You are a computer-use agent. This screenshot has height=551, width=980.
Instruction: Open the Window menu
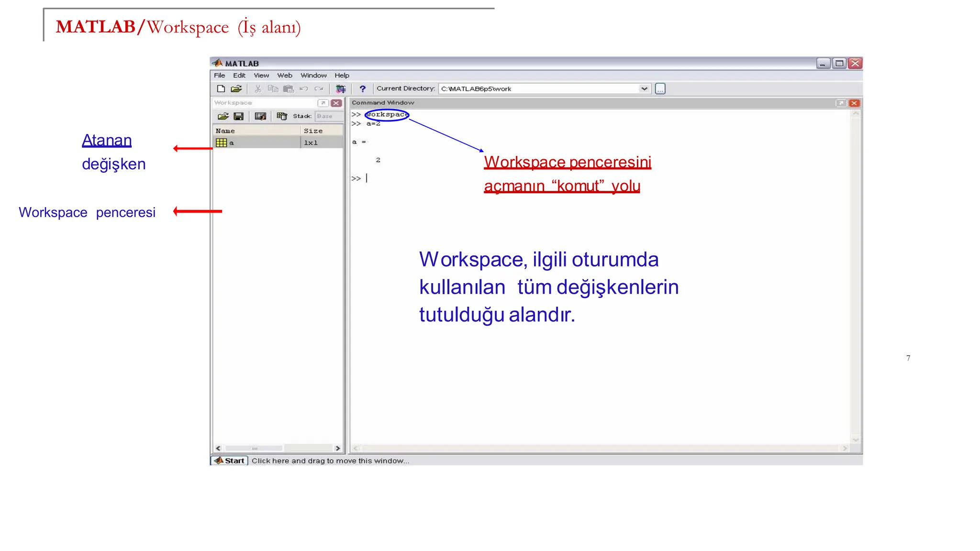[313, 75]
